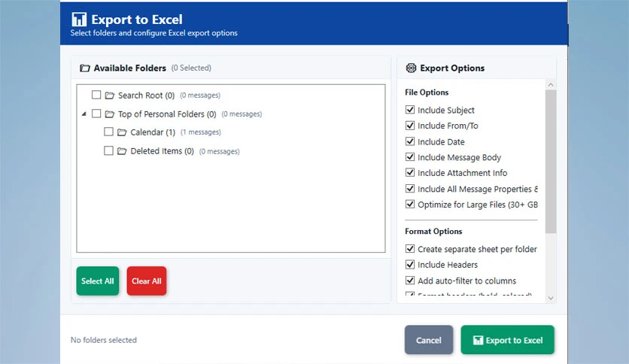Screen dimensions: 629x364
Task: Uncheck Include Date option
Action: [409, 141]
